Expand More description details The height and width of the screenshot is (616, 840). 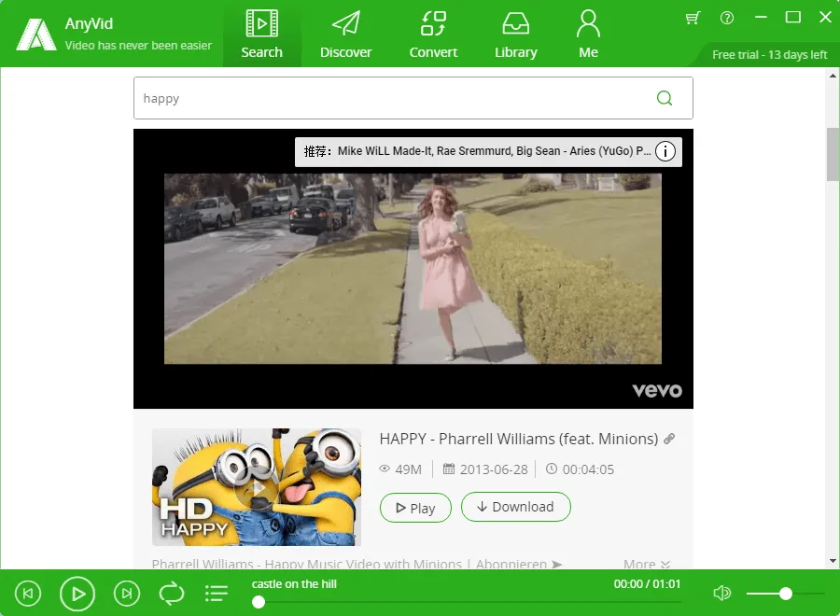point(647,564)
